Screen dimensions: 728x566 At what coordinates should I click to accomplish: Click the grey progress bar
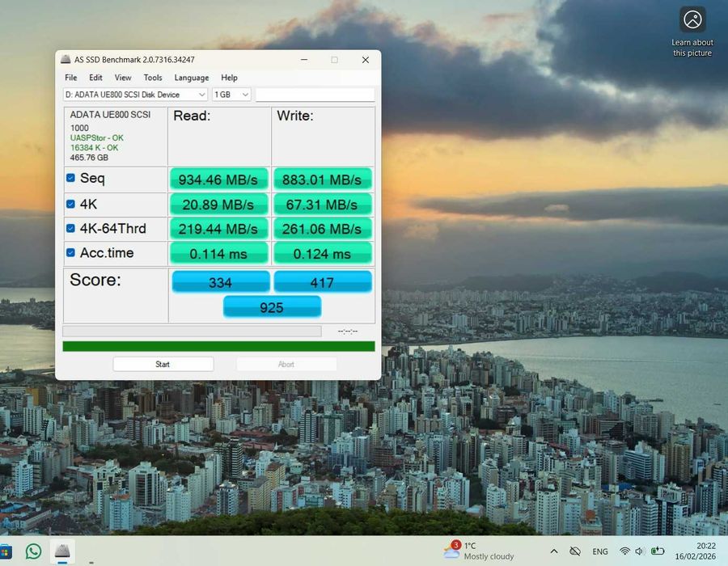(192, 331)
